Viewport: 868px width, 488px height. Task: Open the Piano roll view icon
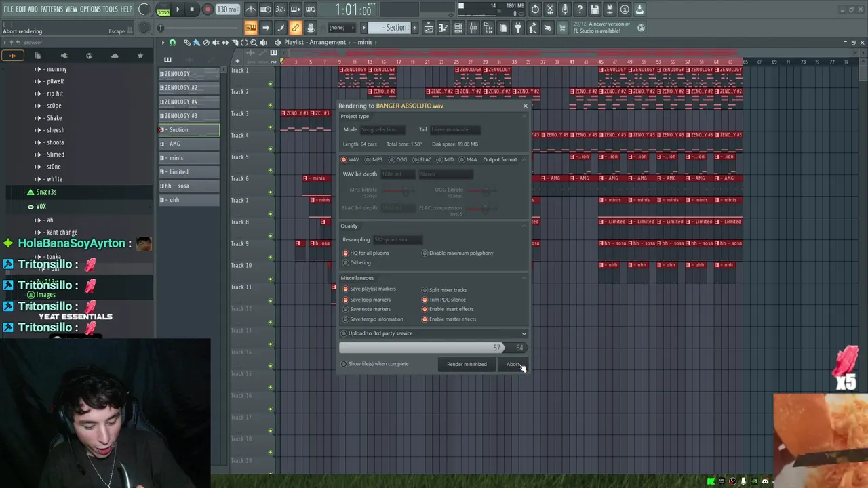click(443, 28)
